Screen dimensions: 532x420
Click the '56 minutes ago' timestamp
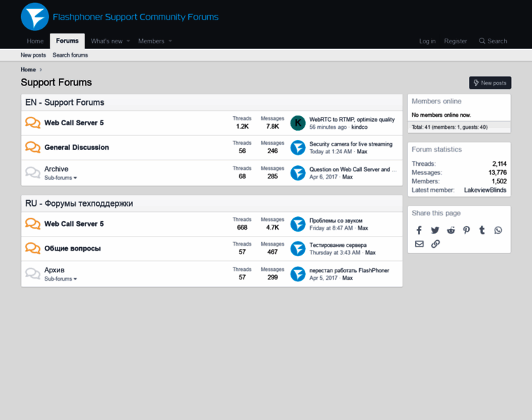(x=328, y=127)
